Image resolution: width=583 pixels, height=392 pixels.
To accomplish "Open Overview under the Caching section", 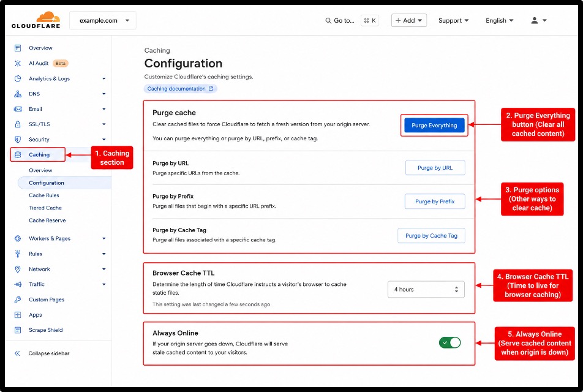I will pos(40,170).
